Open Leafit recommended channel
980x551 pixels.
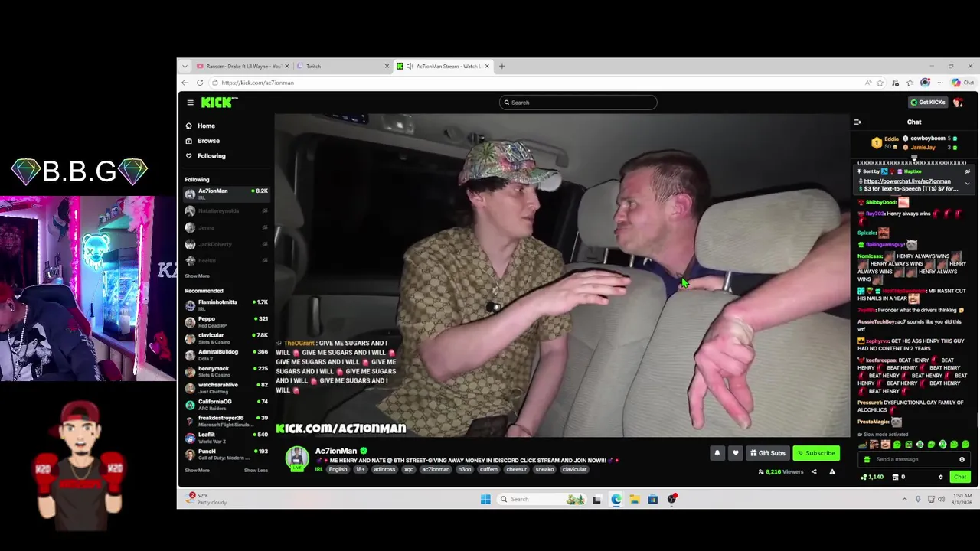(x=227, y=437)
